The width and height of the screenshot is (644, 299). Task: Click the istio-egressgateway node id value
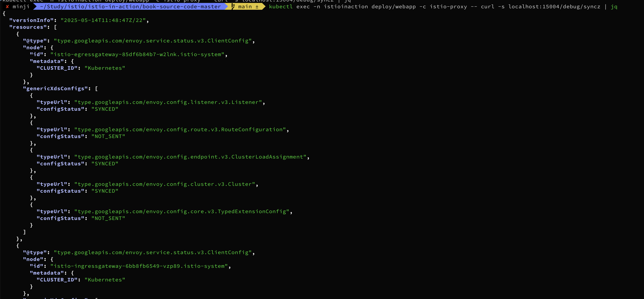(x=137, y=54)
